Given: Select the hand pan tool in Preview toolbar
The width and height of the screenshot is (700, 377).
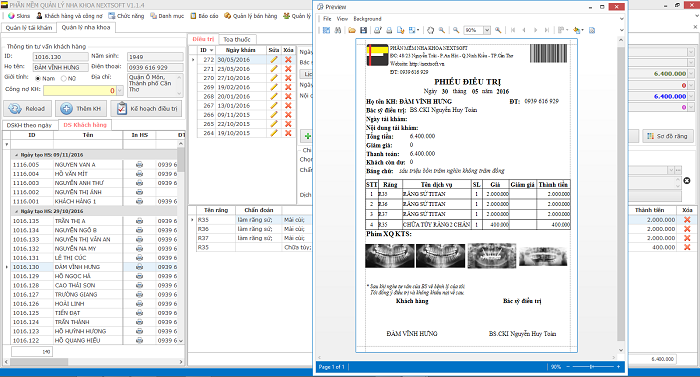Looking at the screenshot, I should click(x=430, y=30).
